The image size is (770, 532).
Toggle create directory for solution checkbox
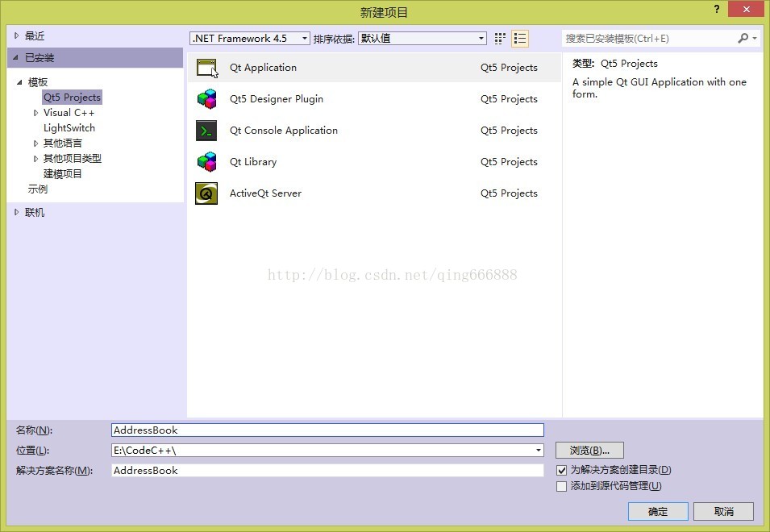pos(561,470)
